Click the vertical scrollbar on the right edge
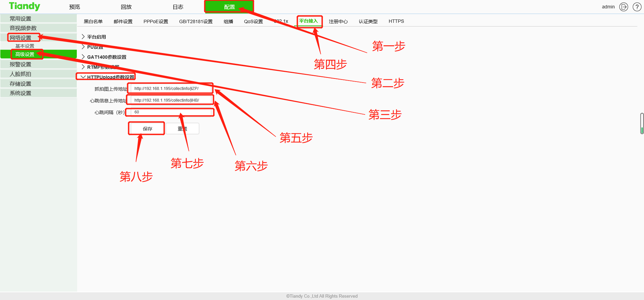The image size is (644, 300). 642,123
